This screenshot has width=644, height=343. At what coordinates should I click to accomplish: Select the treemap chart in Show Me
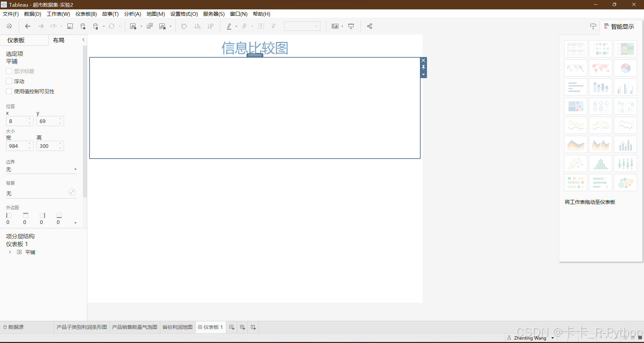point(576,106)
